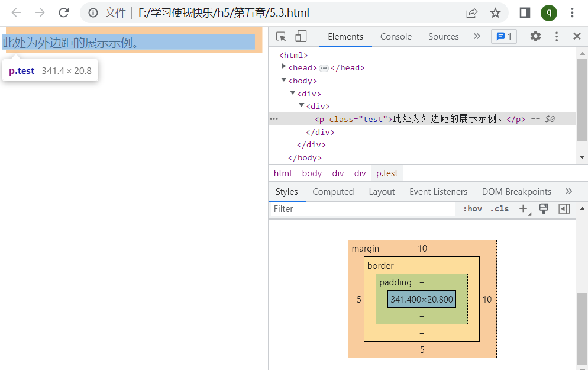Viewport: 588px width, 370px height.
Task: Switch to the Console tab
Action: (396, 37)
